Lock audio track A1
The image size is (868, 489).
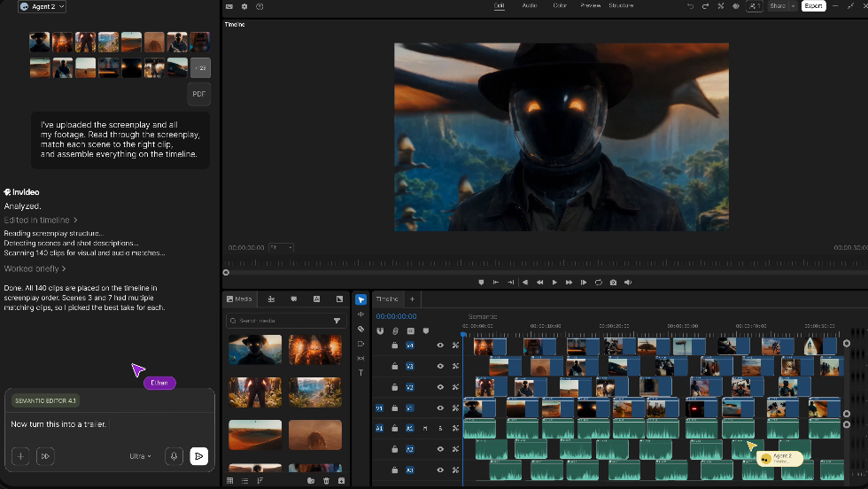[x=395, y=428]
